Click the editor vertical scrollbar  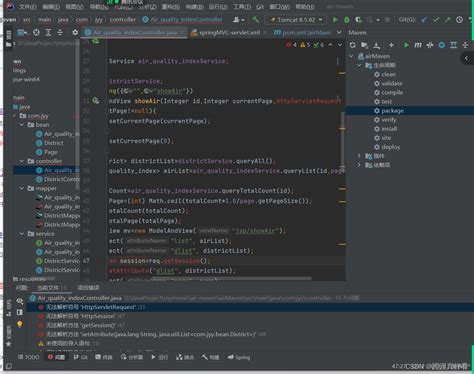coord(342,140)
